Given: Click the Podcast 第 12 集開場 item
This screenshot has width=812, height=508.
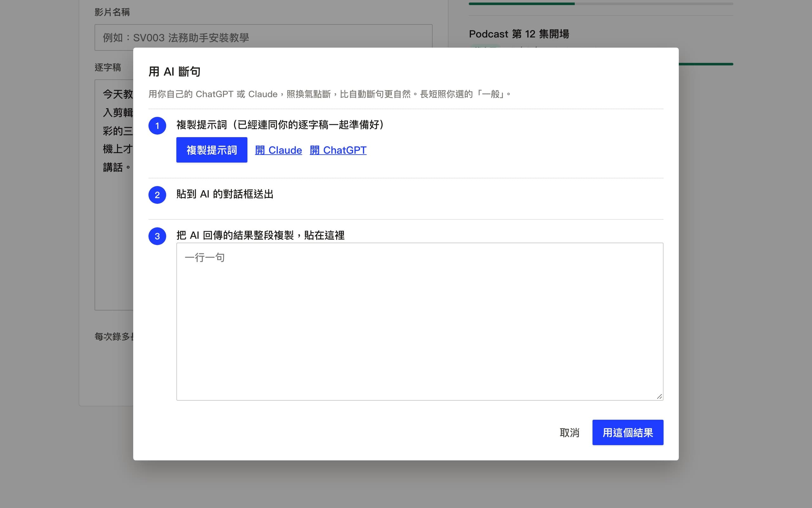Looking at the screenshot, I should click(519, 34).
